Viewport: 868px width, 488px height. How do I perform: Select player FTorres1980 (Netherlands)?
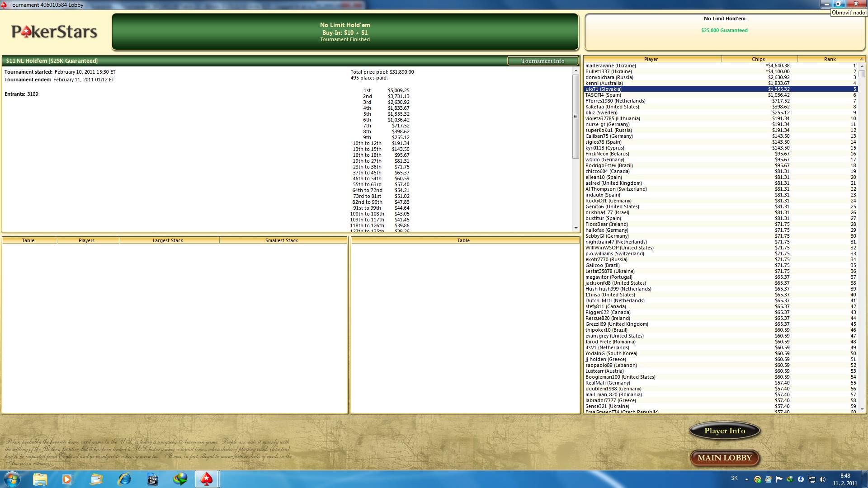pyautogui.click(x=721, y=101)
